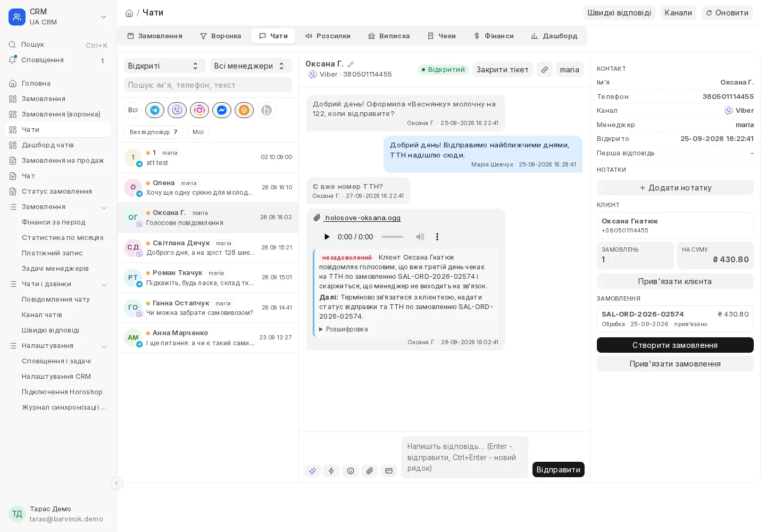
Task: Toggle the 'Мої' chats filter chip
Action: (198, 132)
